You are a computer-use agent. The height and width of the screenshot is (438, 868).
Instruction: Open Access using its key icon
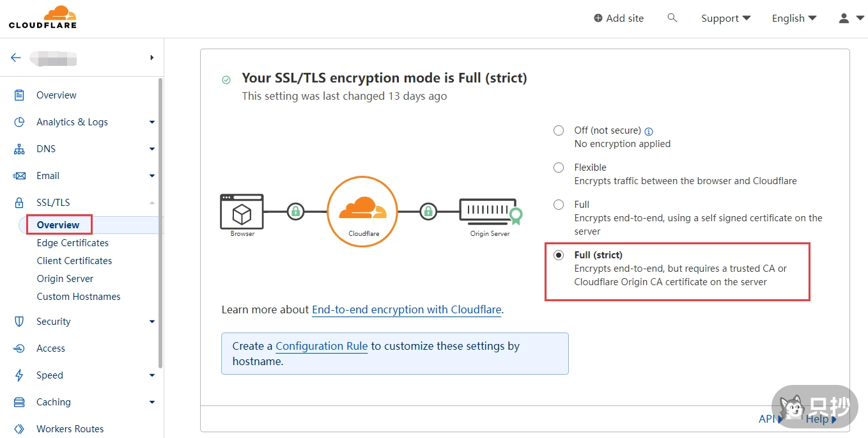[x=19, y=348]
